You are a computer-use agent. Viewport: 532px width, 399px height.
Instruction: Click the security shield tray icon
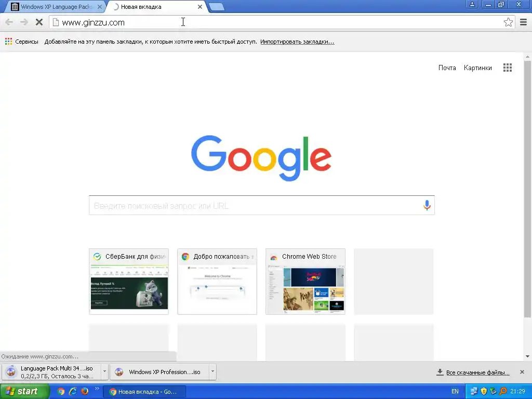[x=484, y=391]
